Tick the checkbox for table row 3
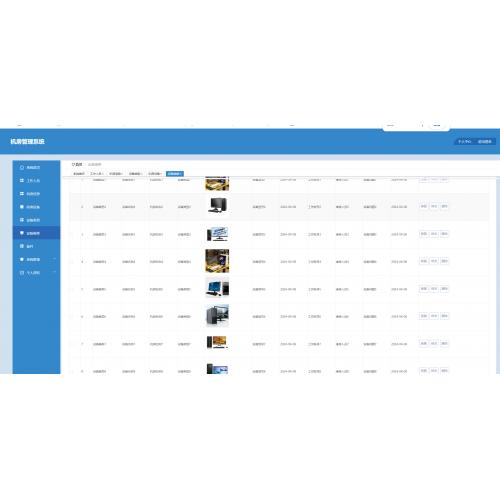 pos(72,234)
